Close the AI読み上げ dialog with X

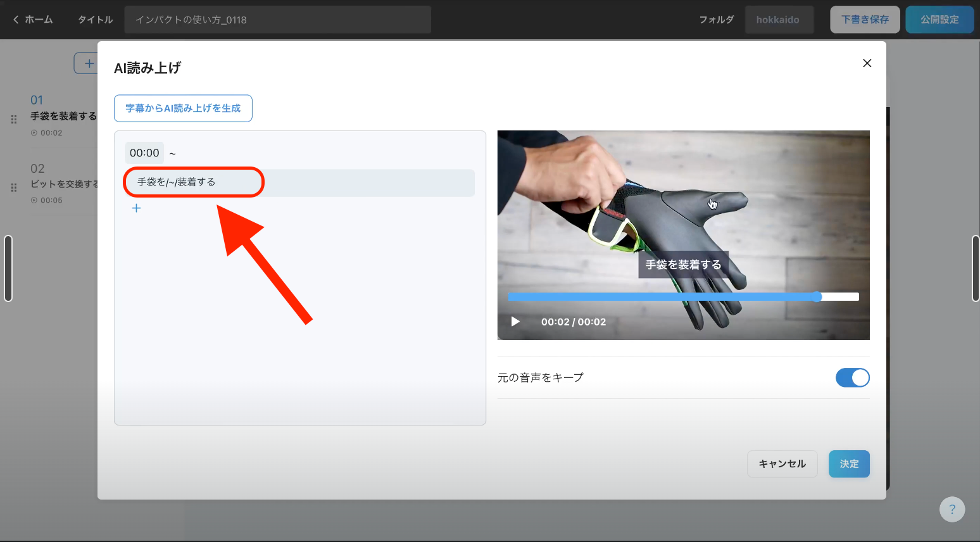point(867,63)
